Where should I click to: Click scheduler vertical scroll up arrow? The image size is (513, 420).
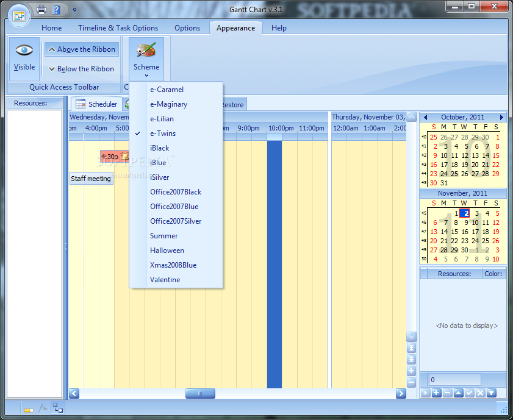pos(411,116)
